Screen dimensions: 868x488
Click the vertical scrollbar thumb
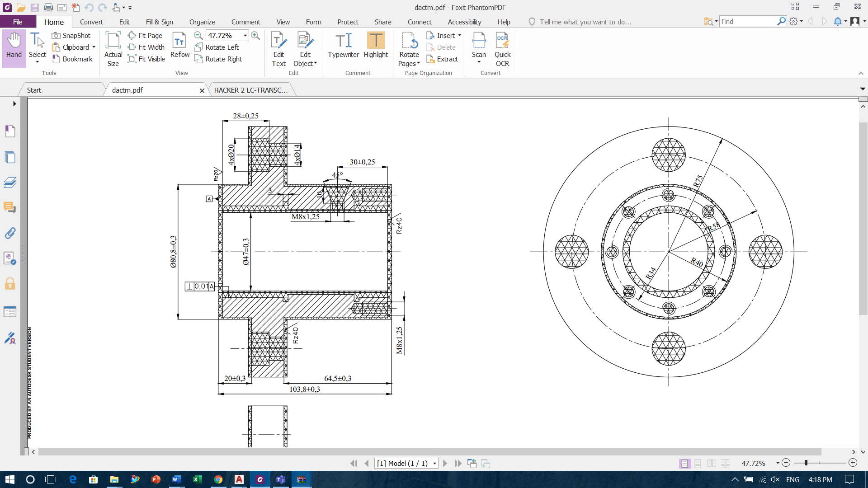(x=863, y=218)
